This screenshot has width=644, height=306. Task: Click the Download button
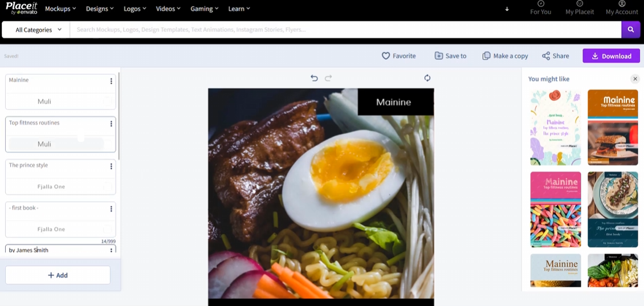click(x=611, y=56)
